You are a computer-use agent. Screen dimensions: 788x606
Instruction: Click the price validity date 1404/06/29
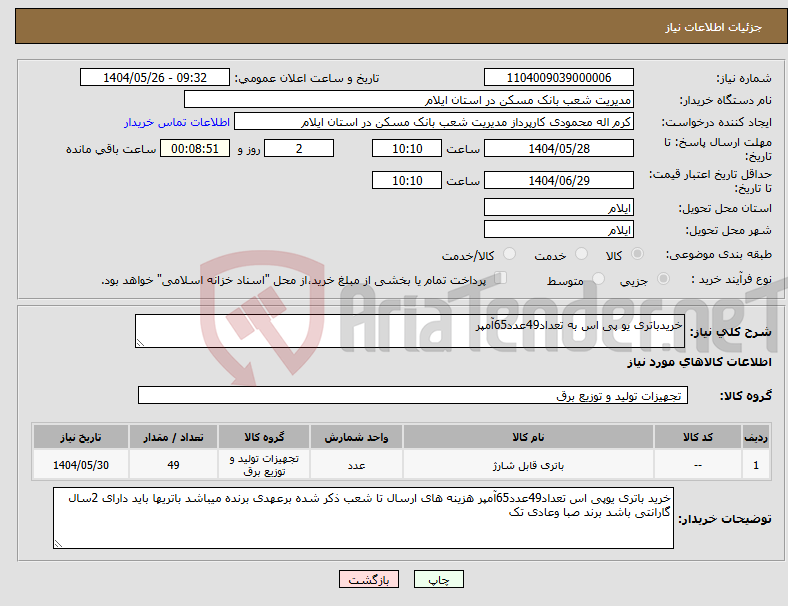tap(558, 180)
